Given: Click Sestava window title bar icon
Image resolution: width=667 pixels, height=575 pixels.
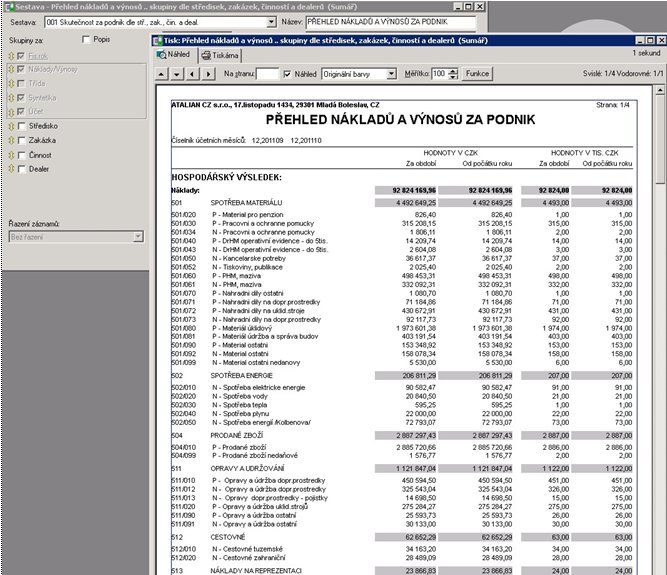Looking at the screenshot, I should click(9, 7).
